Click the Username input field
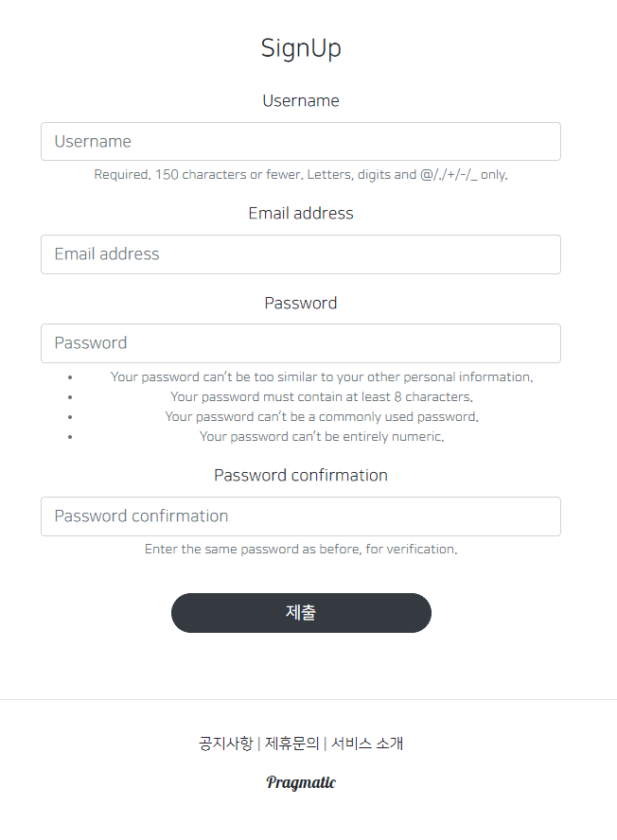This screenshot has width=617, height=840. (x=301, y=142)
